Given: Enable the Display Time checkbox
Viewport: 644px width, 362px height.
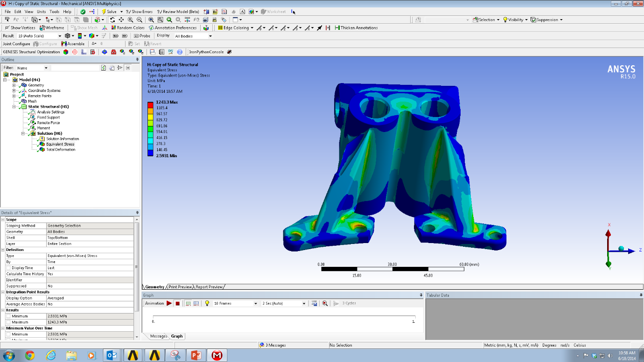Looking at the screenshot, I should coord(8,268).
